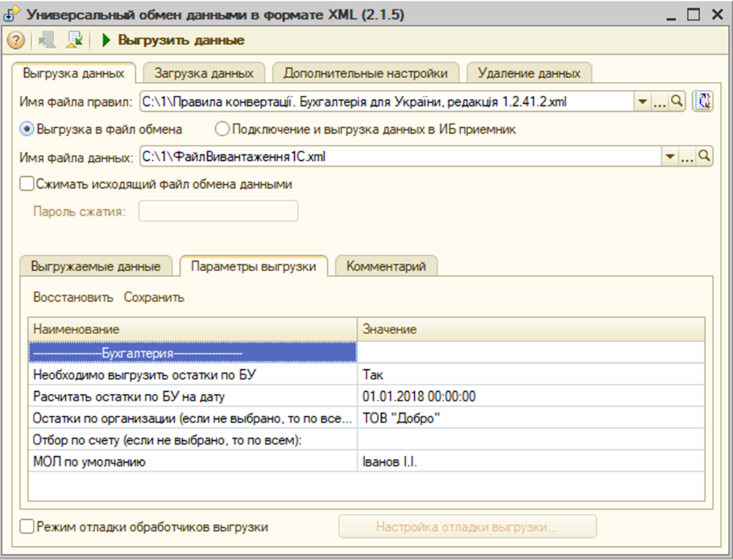The image size is (733, 560).
Task: Select the Бухгалтерия highlighted parameter row
Action: (x=189, y=352)
